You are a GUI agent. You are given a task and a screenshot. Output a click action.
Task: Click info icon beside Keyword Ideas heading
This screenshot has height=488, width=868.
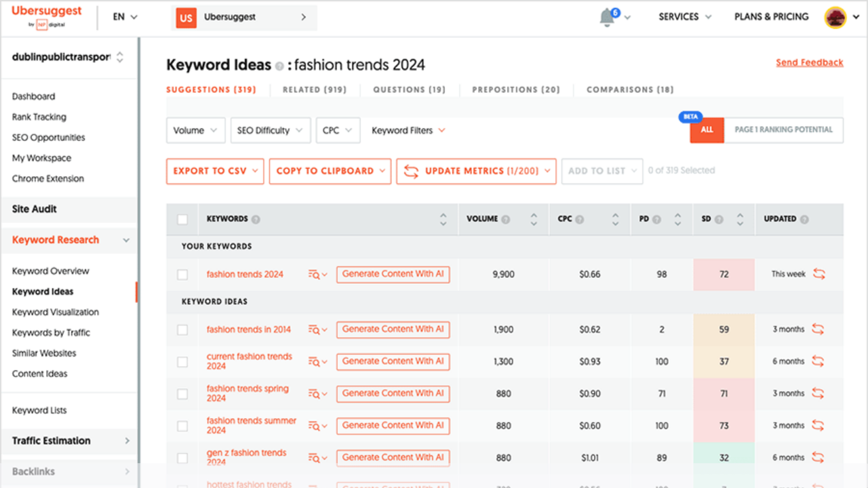pyautogui.click(x=279, y=66)
